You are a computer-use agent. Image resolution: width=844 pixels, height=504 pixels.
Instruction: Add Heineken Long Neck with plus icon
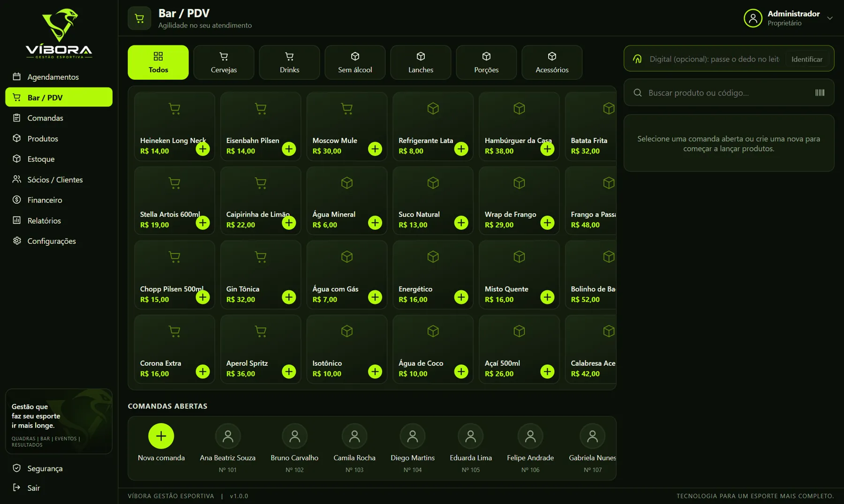(203, 149)
